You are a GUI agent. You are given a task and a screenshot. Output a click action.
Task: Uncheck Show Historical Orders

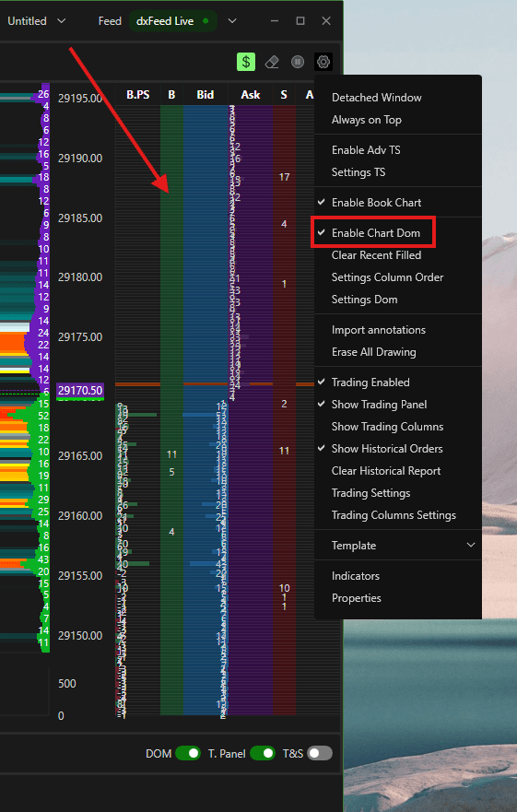click(398, 449)
